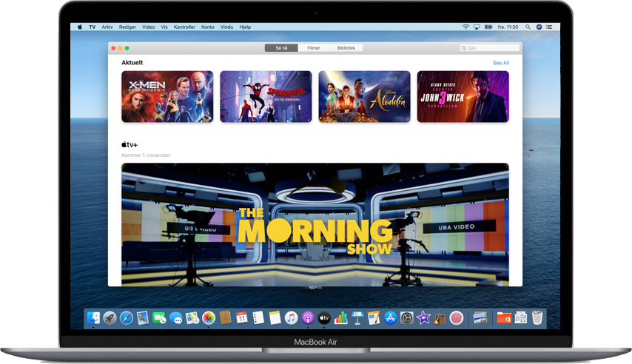Open the Kontroller menu
The image size is (632, 364).
coord(184,27)
